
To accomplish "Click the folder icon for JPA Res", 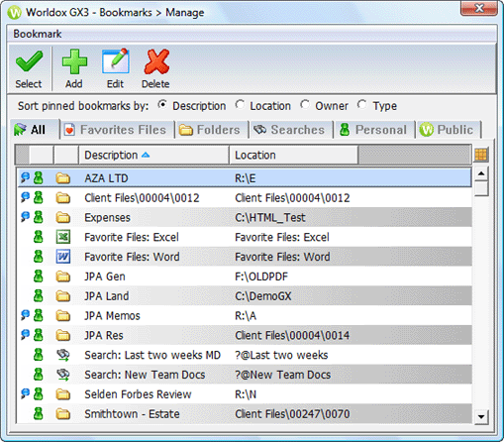I will click(x=62, y=335).
